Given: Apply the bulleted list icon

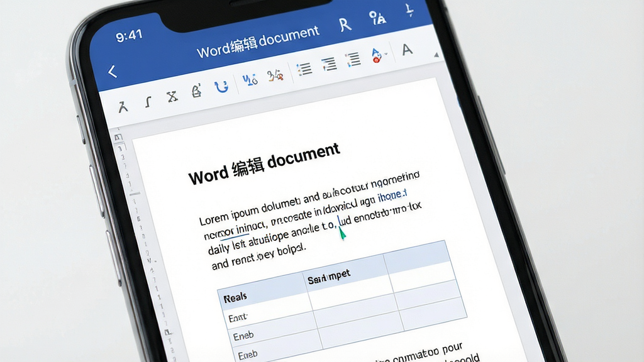Looking at the screenshot, I should [304, 69].
